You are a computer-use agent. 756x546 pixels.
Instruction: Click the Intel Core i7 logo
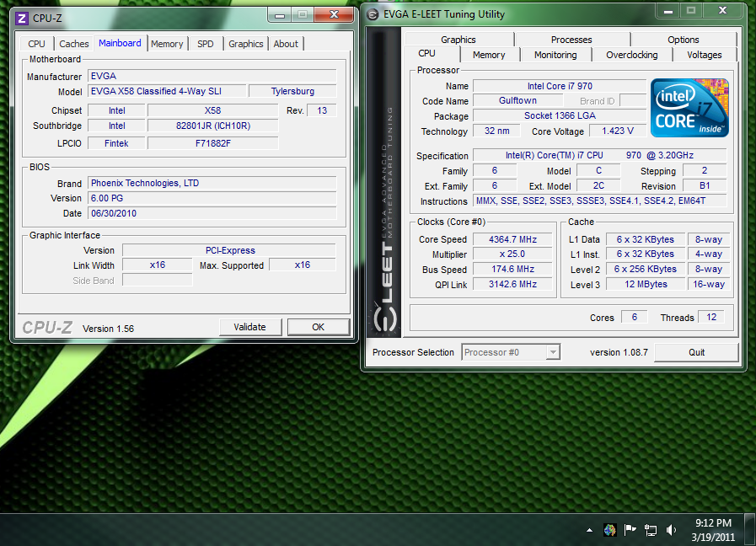pyautogui.click(x=689, y=108)
